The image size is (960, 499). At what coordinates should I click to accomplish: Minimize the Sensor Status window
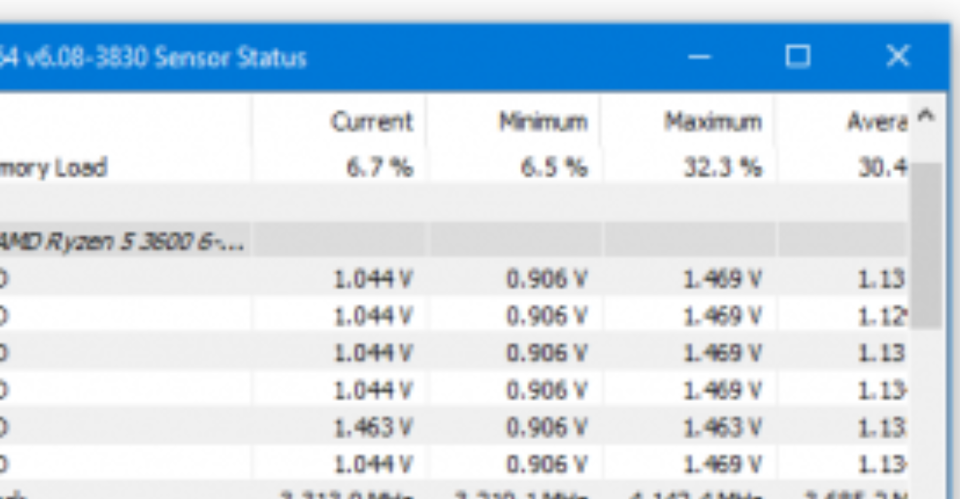point(699,57)
